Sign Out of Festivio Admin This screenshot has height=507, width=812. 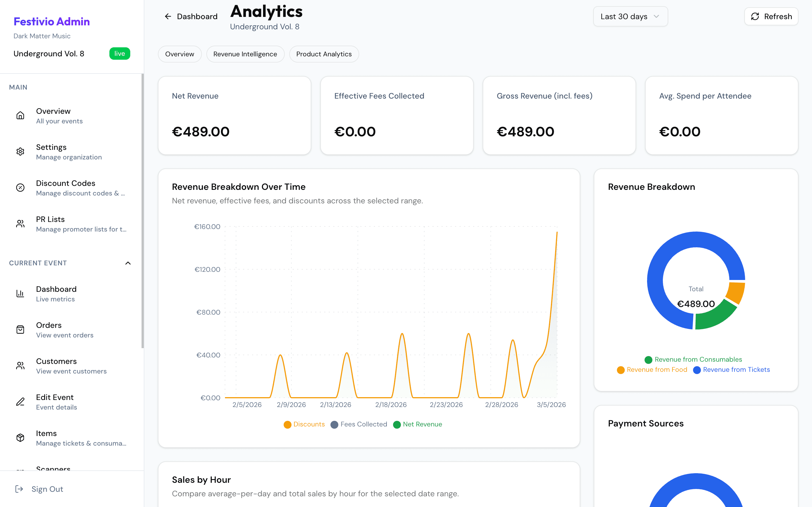(47, 489)
